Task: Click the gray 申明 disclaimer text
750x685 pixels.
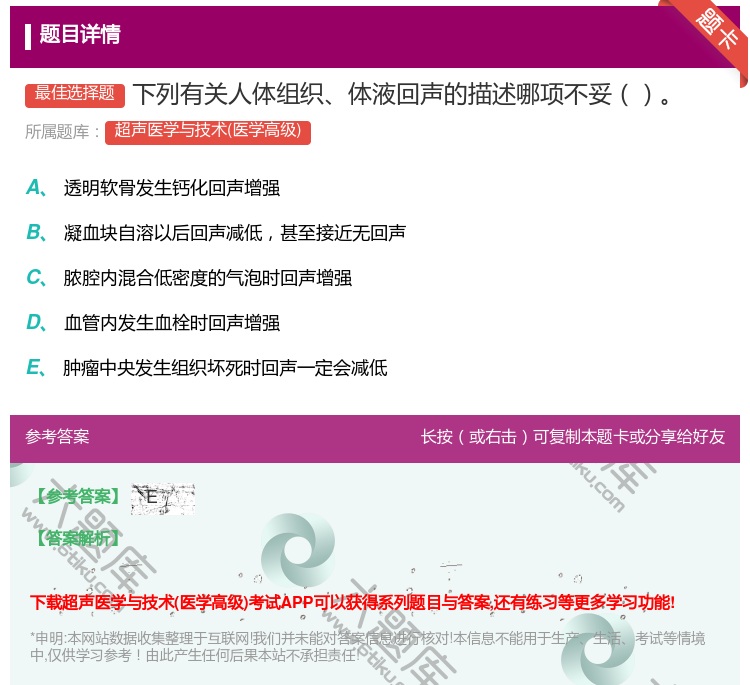Action: pyautogui.click(x=367, y=646)
